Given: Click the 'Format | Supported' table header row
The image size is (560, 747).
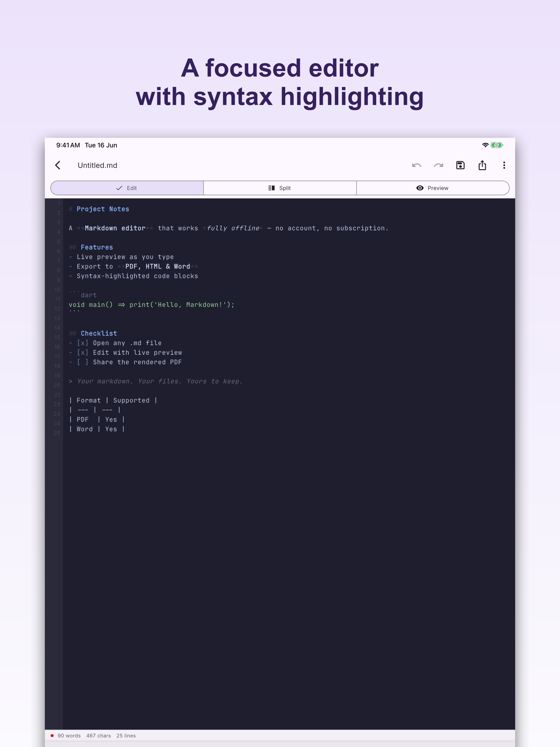Looking at the screenshot, I should [113, 401].
